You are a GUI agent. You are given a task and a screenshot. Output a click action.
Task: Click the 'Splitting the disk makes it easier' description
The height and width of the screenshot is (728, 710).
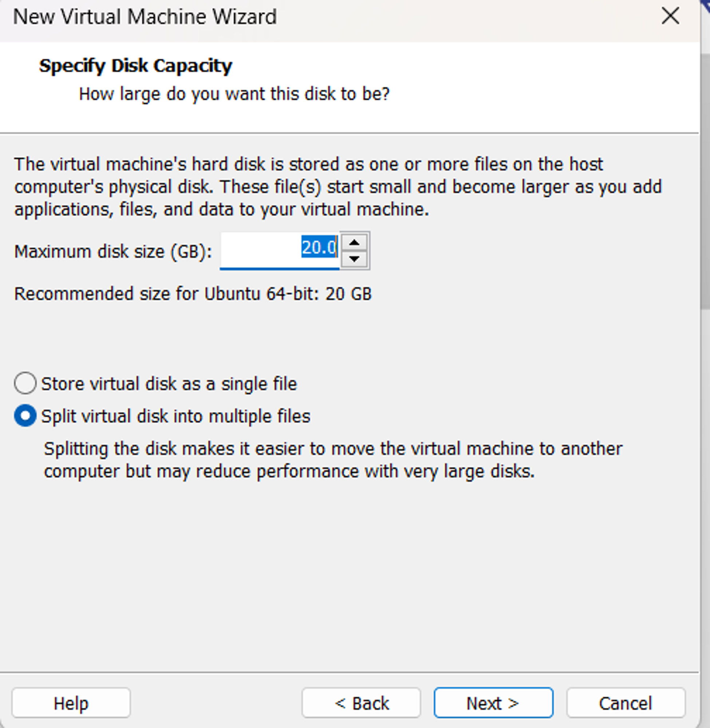333,460
